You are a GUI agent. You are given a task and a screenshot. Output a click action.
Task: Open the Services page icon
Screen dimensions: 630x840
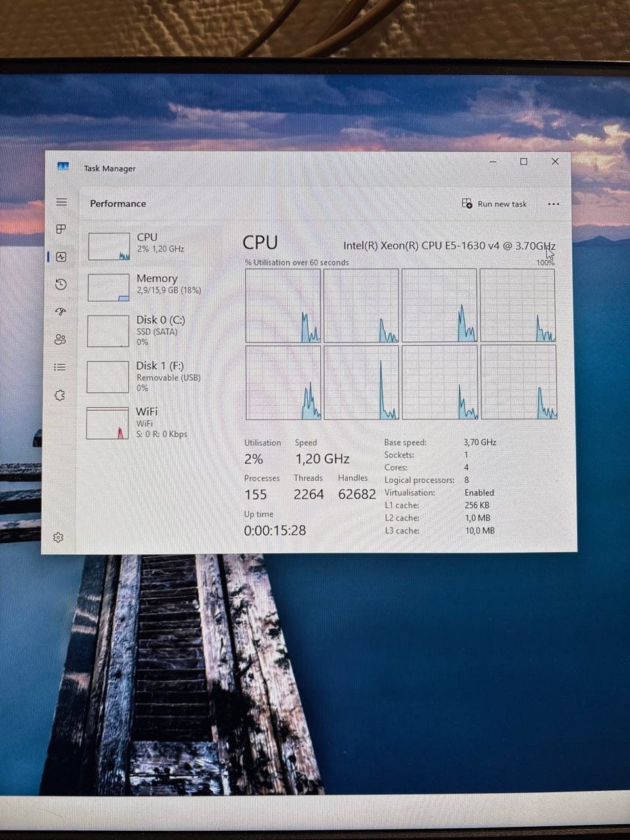pyautogui.click(x=60, y=395)
